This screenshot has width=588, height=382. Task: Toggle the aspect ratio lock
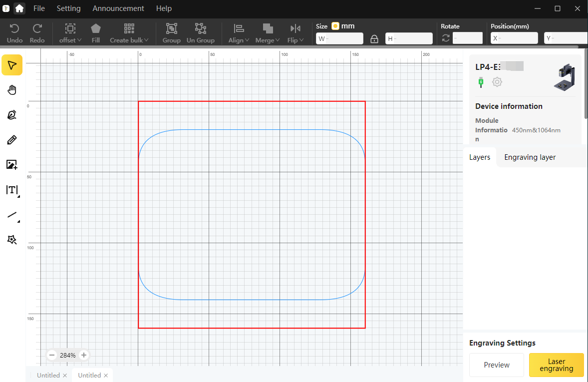374,38
